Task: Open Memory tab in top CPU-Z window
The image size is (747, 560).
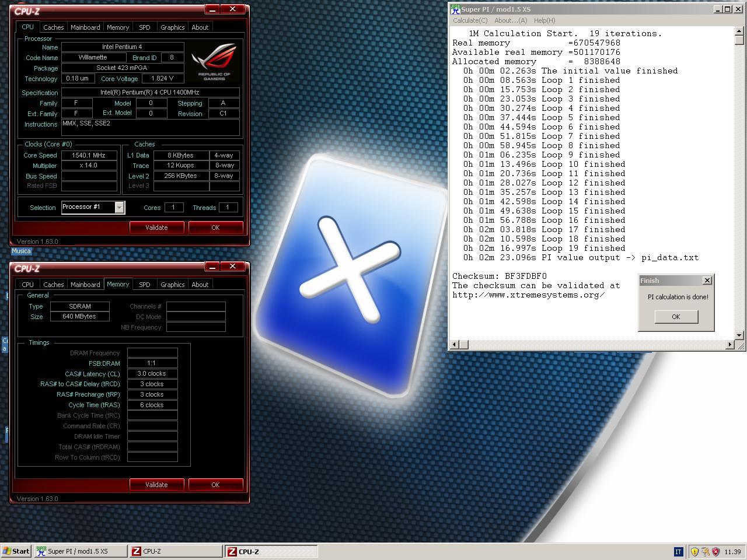Action: [x=118, y=27]
